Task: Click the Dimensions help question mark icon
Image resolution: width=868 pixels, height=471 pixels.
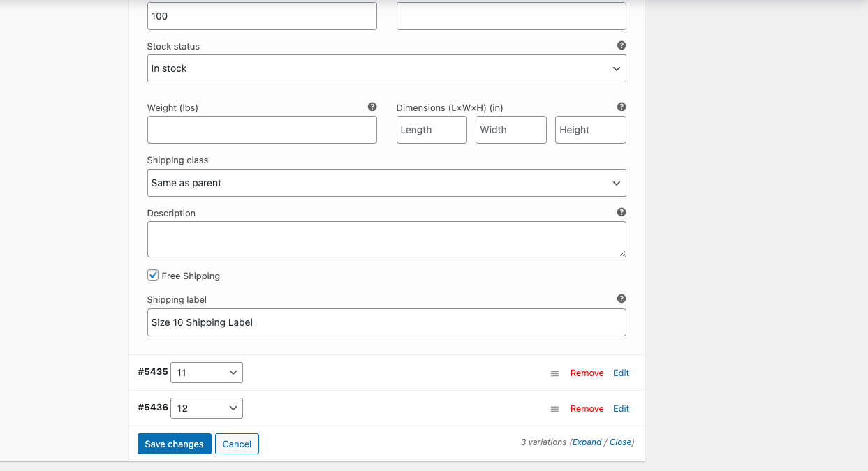Action: [x=621, y=107]
